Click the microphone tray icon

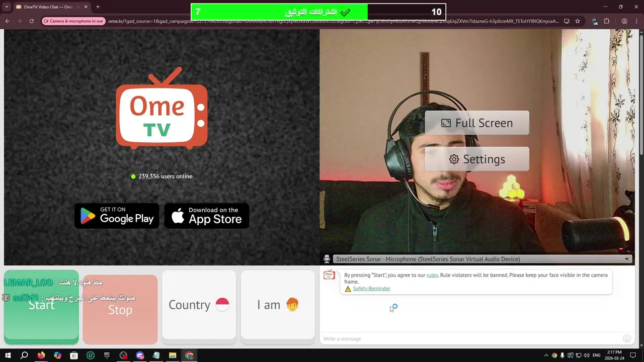(x=562, y=355)
